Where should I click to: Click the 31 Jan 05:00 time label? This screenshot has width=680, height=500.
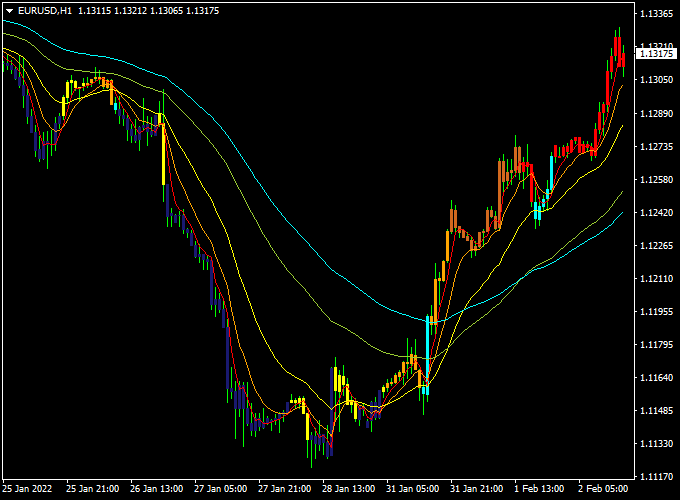coord(412,489)
